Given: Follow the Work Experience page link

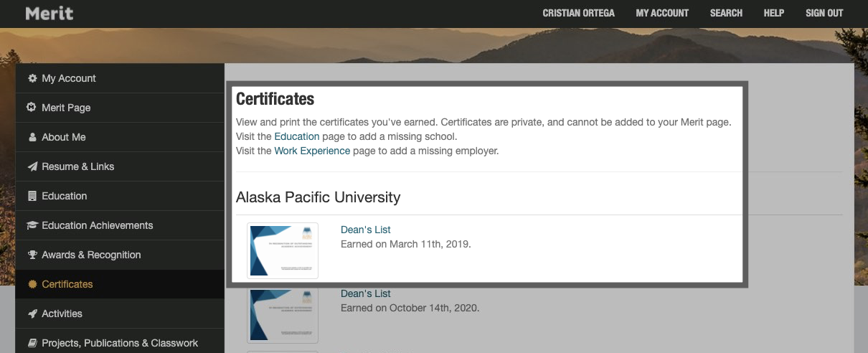Looking at the screenshot, I should coord(312,151).
